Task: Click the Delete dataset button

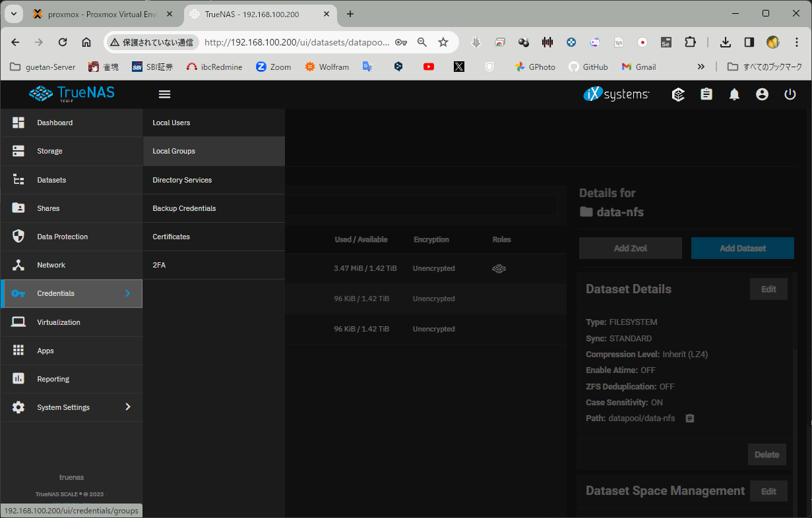Action: [766, 455]
